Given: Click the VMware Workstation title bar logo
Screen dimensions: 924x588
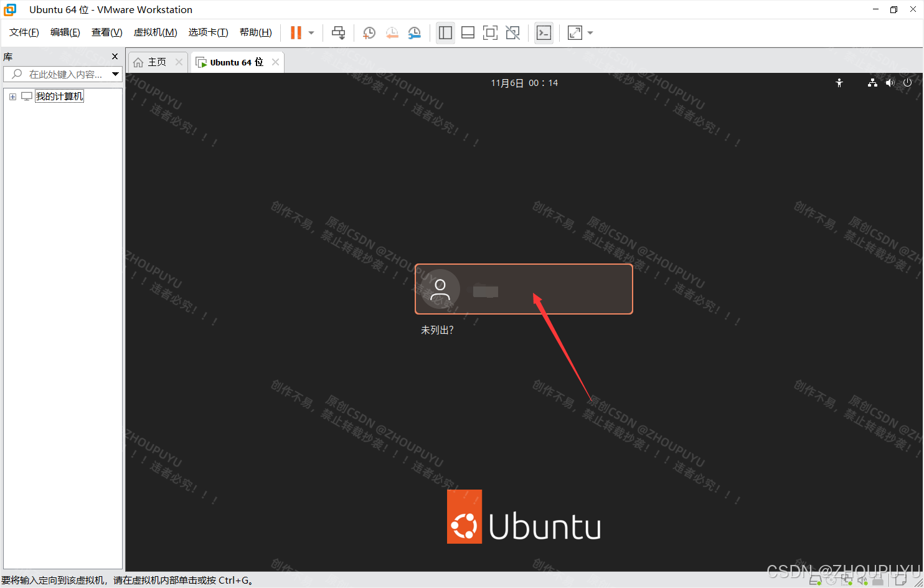Looking at the screenshot, I should click(x=10, y=9).
